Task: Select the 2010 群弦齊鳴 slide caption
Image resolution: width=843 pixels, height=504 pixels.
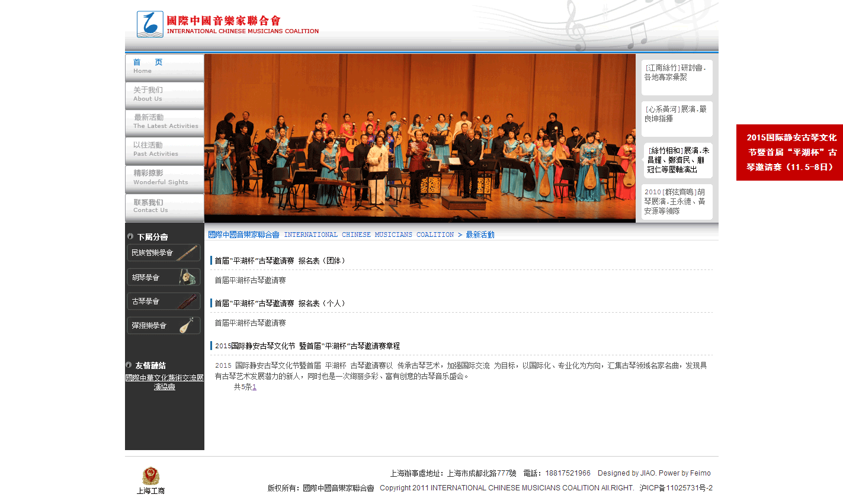Action: pyautogui.click(x=677, y=201)
